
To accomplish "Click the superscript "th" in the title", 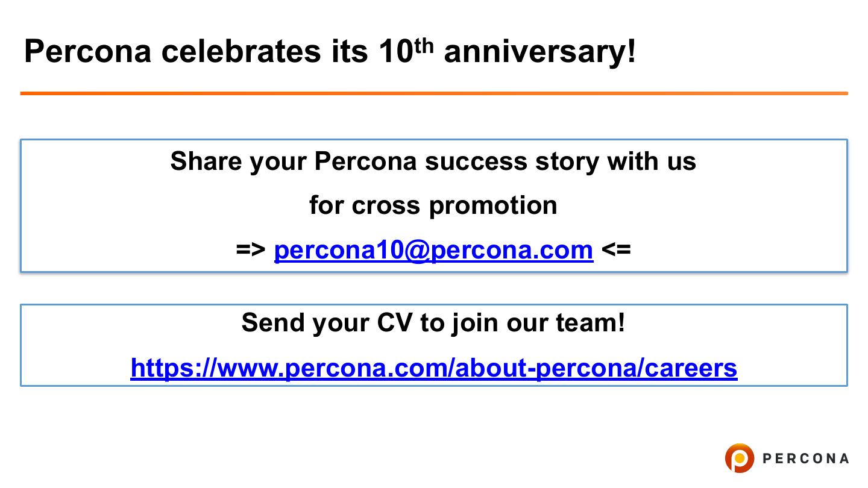I will (424, 45).
